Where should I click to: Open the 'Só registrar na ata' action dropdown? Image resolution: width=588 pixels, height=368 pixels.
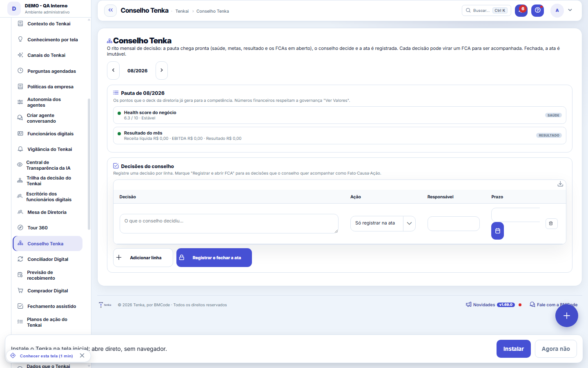[383, 223]
